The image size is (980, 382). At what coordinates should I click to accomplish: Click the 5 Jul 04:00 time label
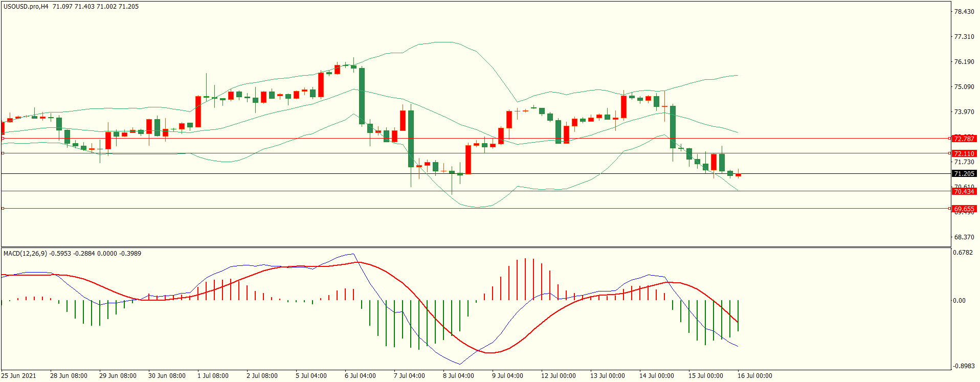311,376
